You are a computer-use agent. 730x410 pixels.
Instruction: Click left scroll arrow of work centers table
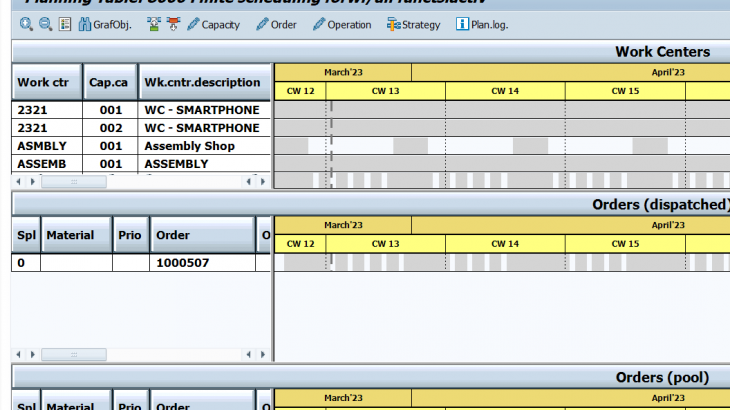[x=18, y=181]
